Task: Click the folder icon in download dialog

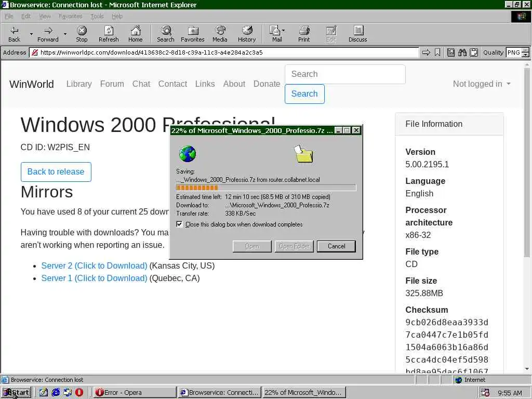Action: pyautogui.click(x=303, y=154)
